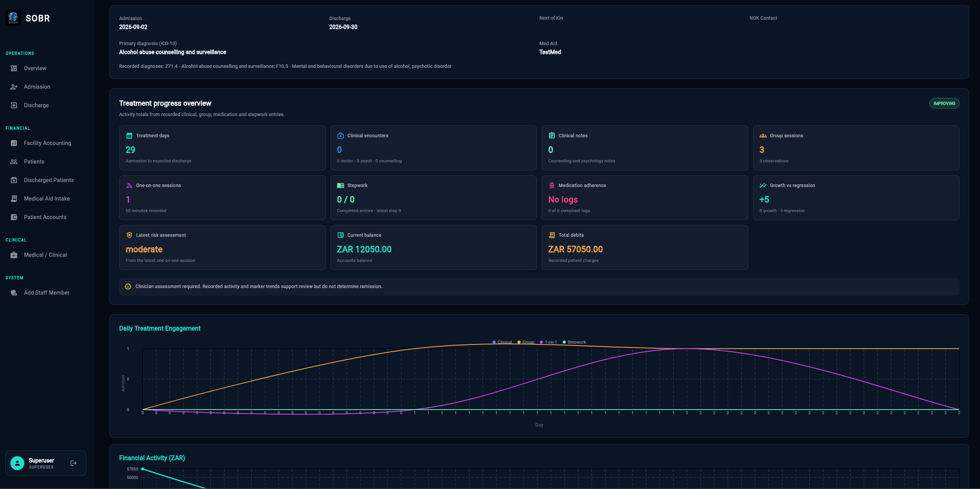Click the No logs medication value

tap(563, 200)
